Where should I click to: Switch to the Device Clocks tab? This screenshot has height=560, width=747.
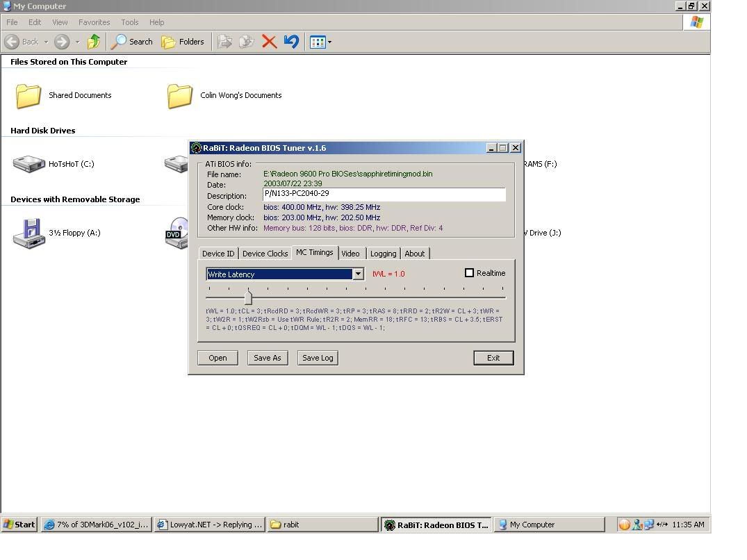pos(265,254)
